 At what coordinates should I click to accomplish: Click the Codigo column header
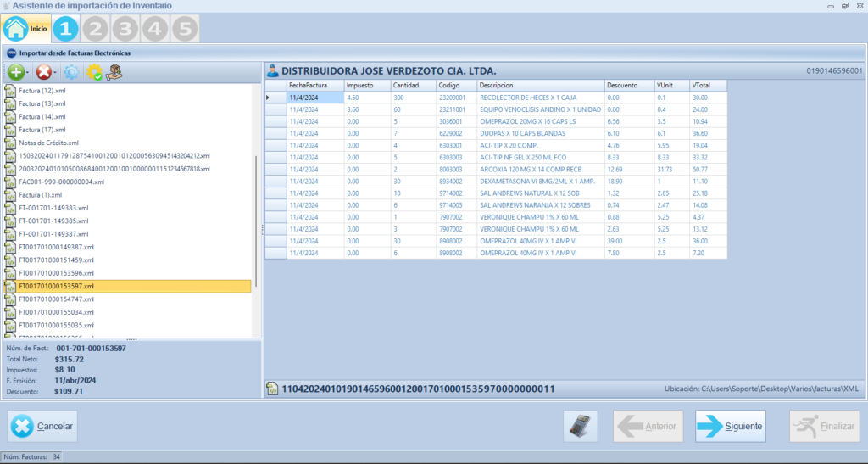[456, 86]
